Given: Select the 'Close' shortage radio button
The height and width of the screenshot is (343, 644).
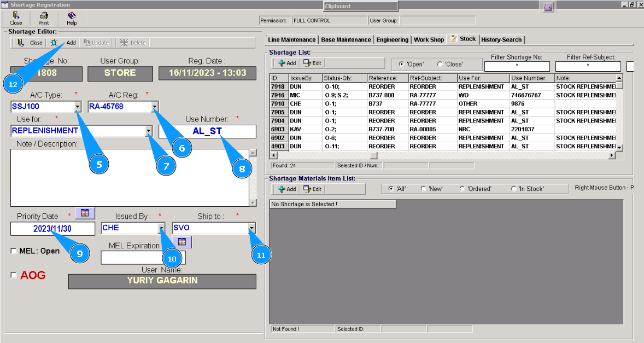Looking at the screenshot, I should pyautogui.click(x=440, y=64).
